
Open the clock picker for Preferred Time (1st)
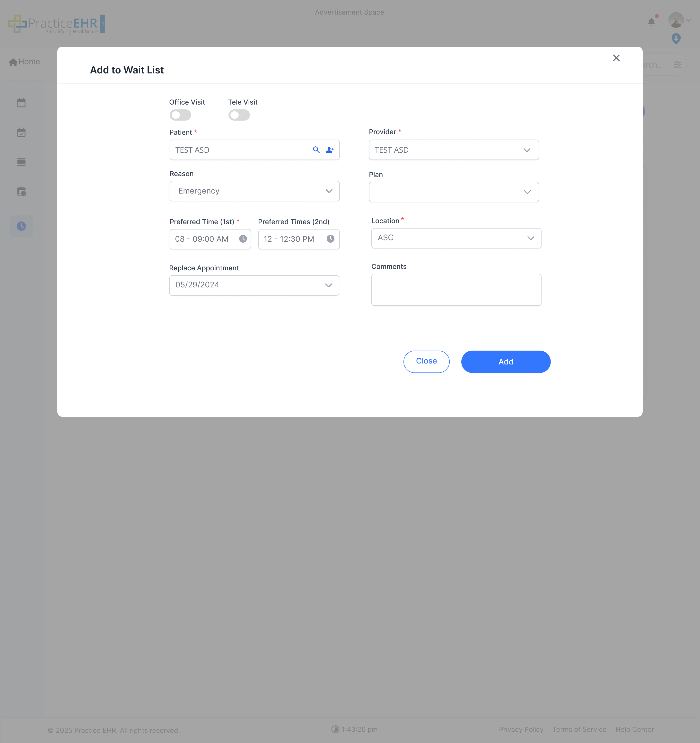pyautogui.click(x=243, y=239)
